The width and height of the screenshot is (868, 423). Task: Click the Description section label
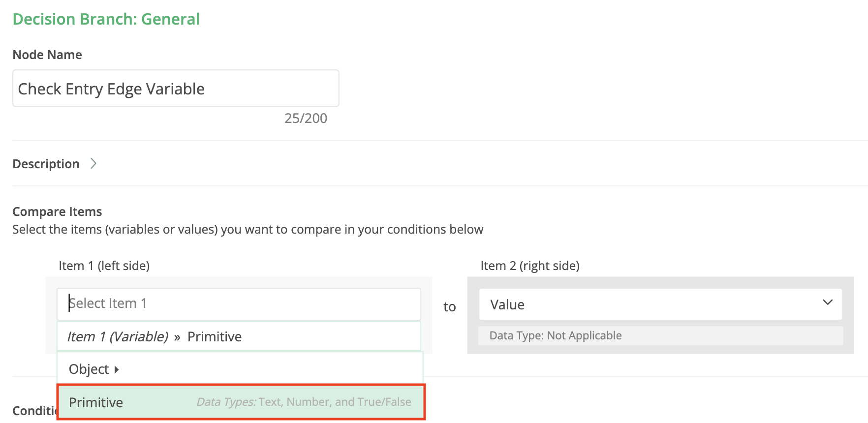pyautogui.click(x=46, y=164)
